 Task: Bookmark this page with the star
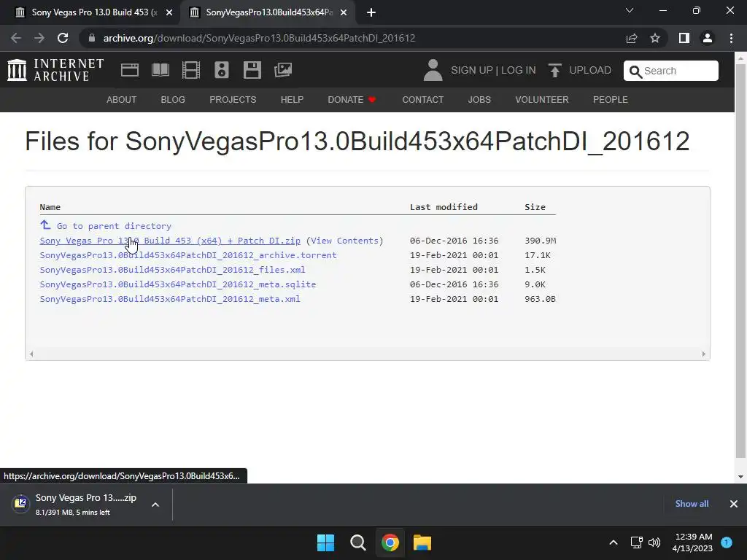tap(655, 38)
